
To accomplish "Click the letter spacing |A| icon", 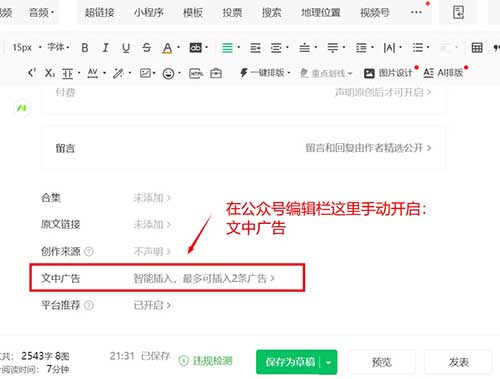I will (389, 48).
